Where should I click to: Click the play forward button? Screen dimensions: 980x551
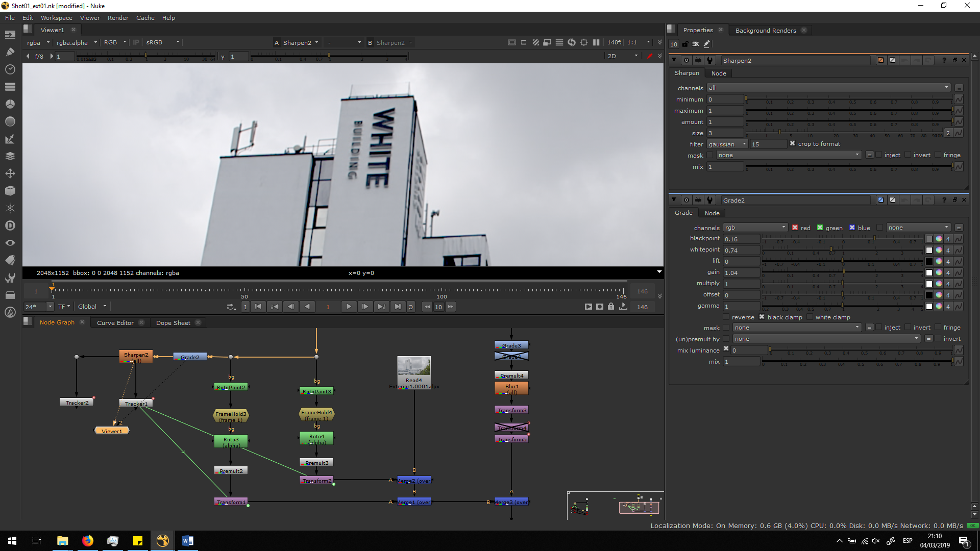point(349,307)
